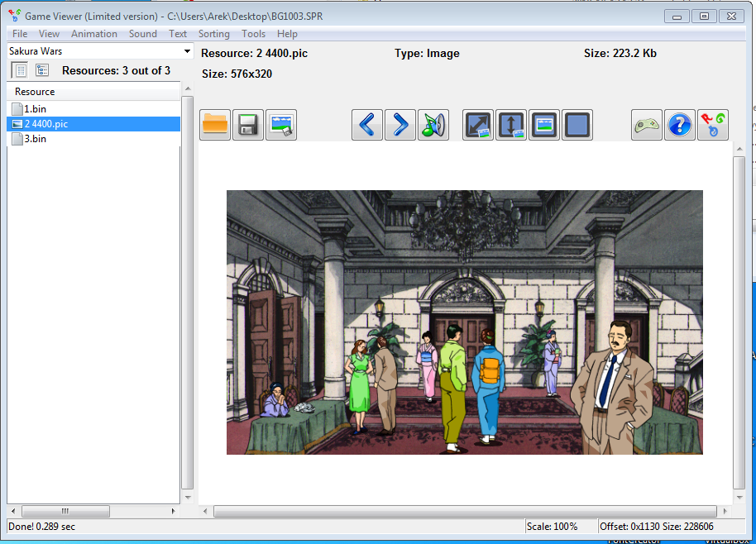This screenshot has width=756, height=544.
Task: Open the Sorting menu
Action: point(213,34)
